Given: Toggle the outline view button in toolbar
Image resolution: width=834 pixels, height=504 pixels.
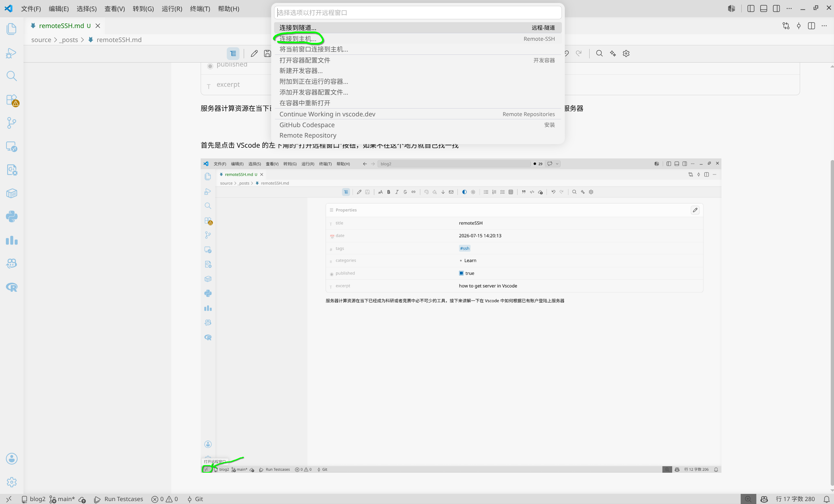Looking at the screenshot, I should 233,53.
